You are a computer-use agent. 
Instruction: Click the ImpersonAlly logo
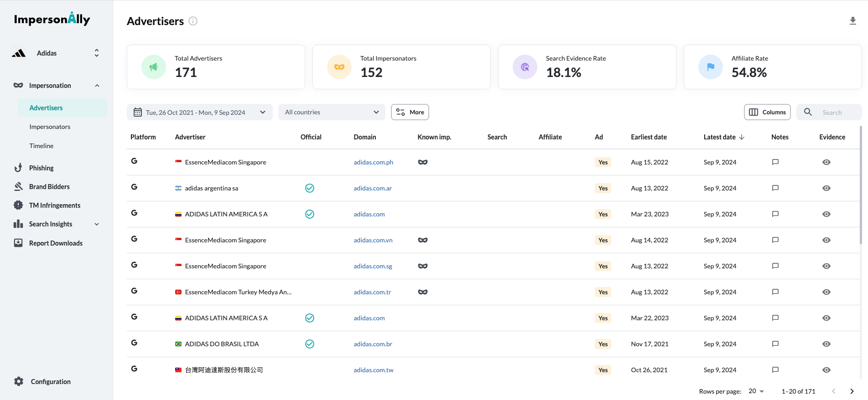(52, 19)
